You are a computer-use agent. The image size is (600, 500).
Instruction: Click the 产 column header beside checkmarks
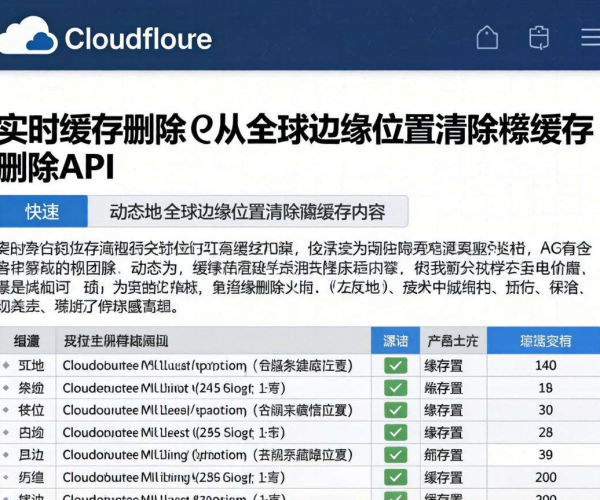click(453, 340)
